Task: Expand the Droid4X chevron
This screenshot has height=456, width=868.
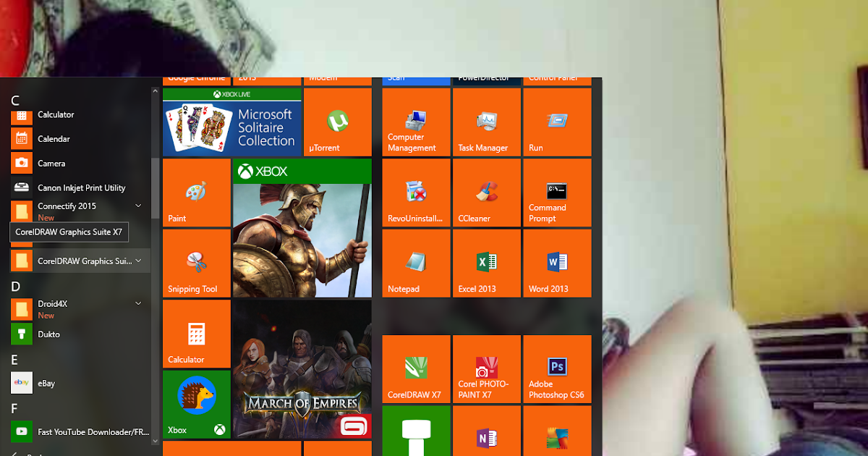Action: [x=138, y=304]
